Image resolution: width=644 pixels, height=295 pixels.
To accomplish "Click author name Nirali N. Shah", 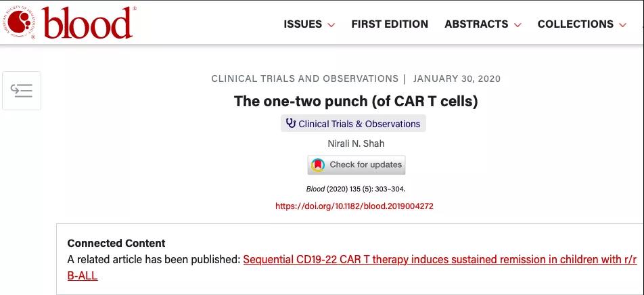I will point(356,144).
